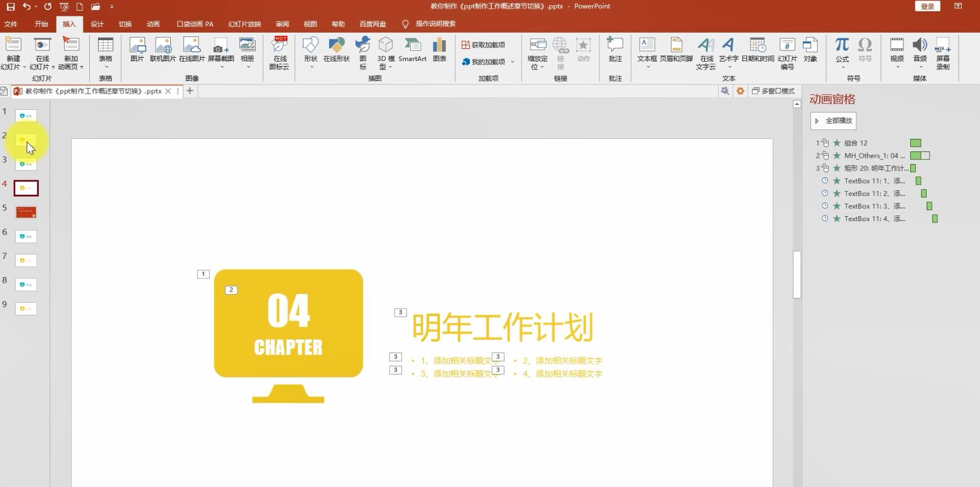
Task: Click the 登录 sign-in button
Action: 927,6
